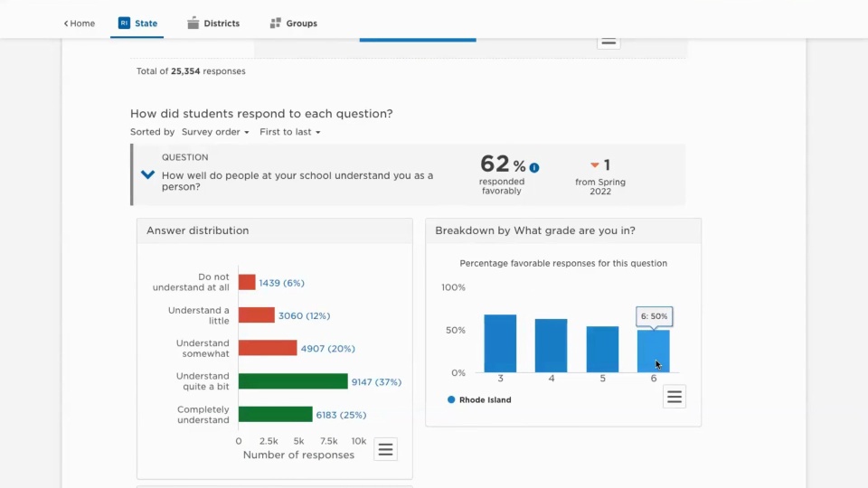Click 'Total of 25,354 responses' text
868x488 pixels.
pyautogui.click(x=191, y=70)
